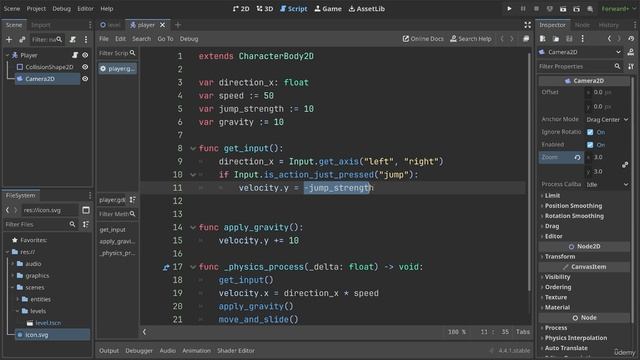Reset Zoom property to default
The image size is (640, 360).
tap(577, 157)
